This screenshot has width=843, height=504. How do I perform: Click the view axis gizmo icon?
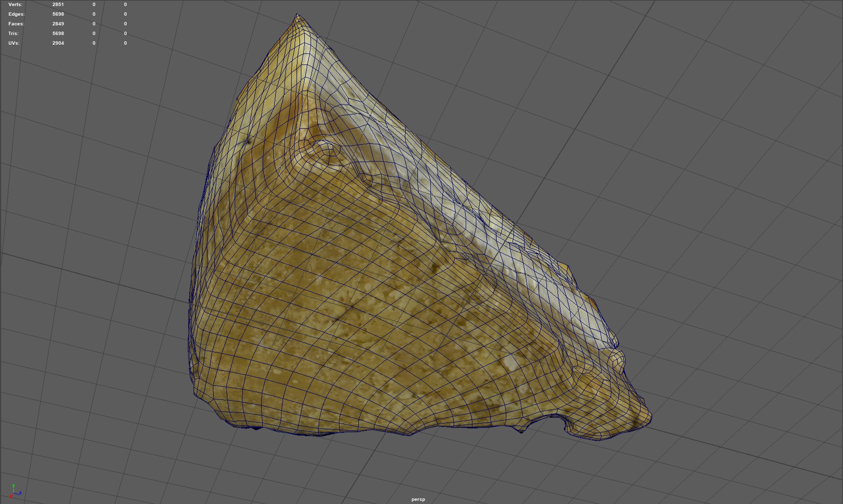(15, 491)
